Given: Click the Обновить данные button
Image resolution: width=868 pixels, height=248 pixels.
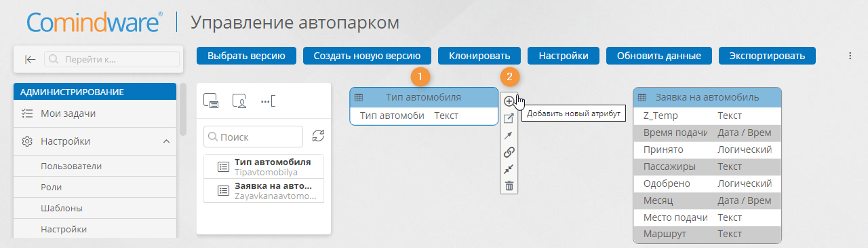Looking at the screenshot, I should click(x=659, y=56).
